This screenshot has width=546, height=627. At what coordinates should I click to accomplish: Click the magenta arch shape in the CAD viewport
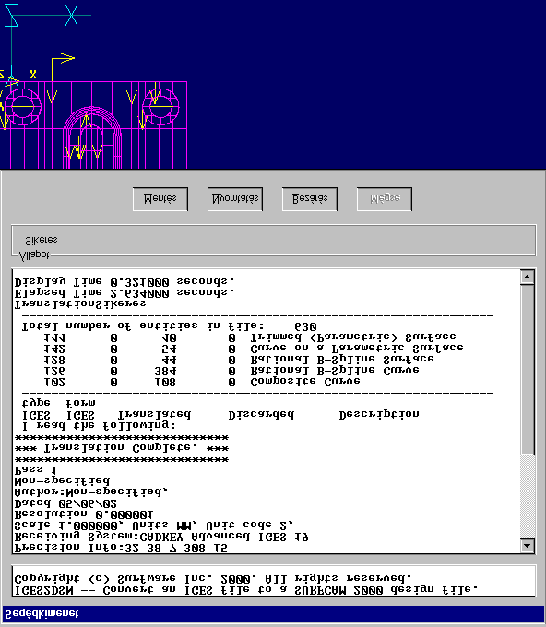pyautogui.click(x=93, y=137)
